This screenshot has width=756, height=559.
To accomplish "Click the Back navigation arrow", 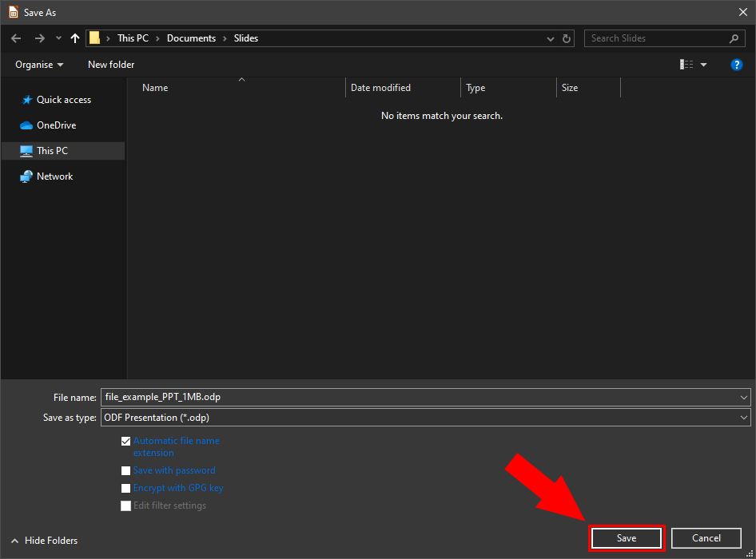I will [x=16, y=38].
